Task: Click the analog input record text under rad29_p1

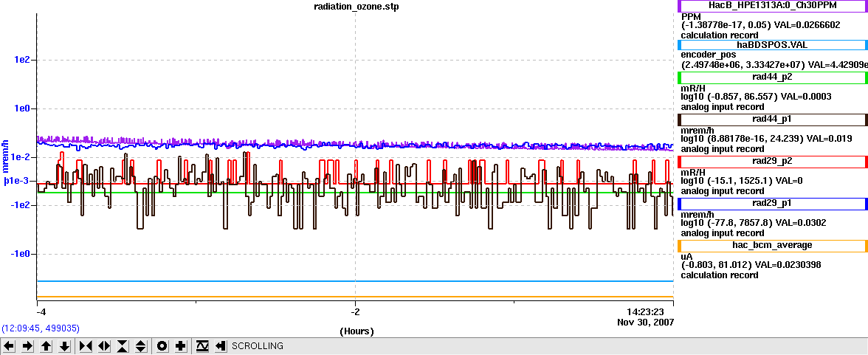Action: tap(723, 233)
